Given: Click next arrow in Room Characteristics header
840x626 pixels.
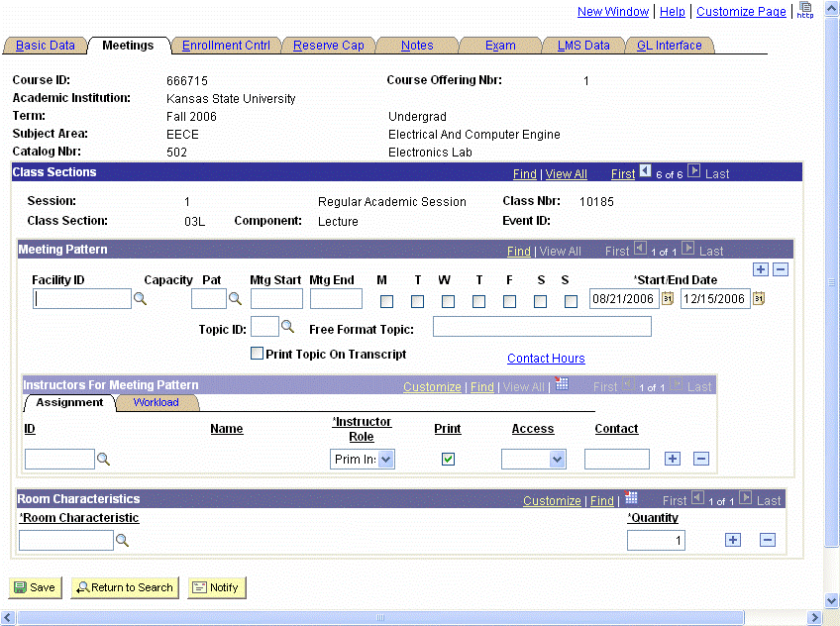Looking at the screenshot, I should click(746, 498).
